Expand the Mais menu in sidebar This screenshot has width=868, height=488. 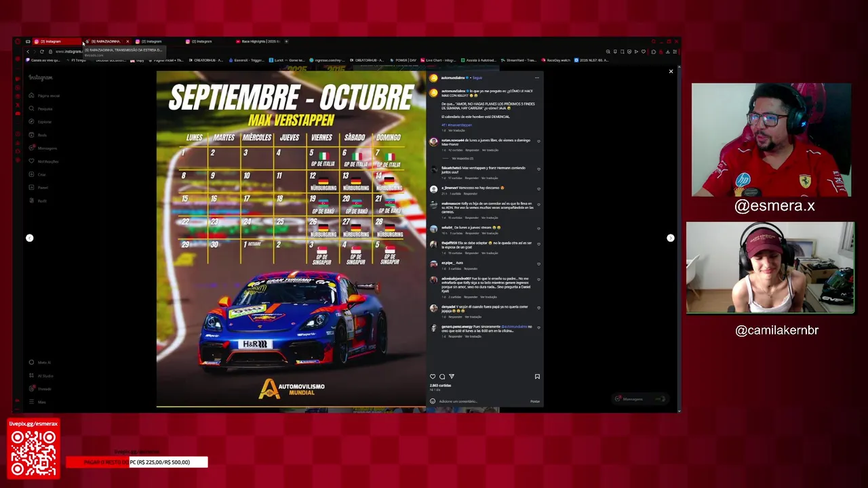tap(38, 402)
